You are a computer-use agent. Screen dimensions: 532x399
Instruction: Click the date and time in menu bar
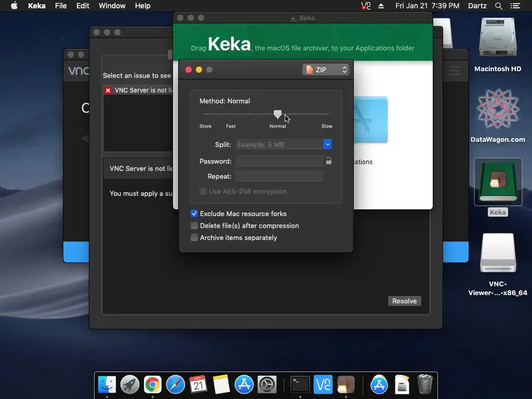pos(427,6)
